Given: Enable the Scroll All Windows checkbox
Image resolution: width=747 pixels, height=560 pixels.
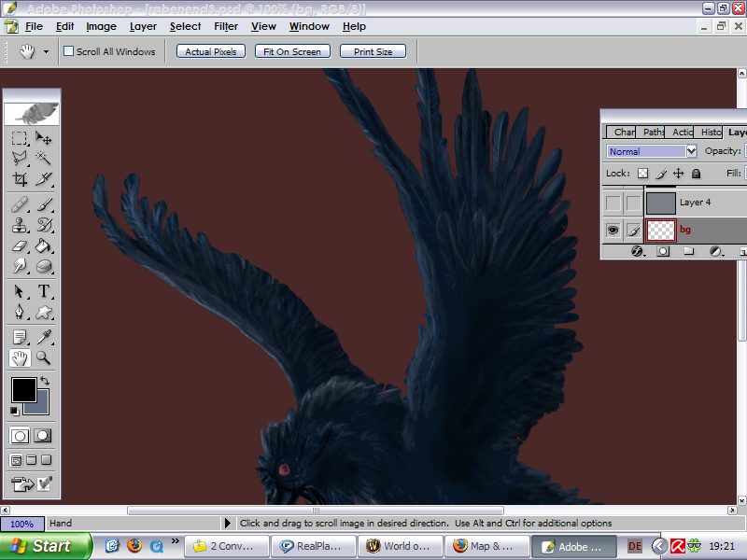Looking at the screenshot, I should pyautogui.click(x=68, y=51).
